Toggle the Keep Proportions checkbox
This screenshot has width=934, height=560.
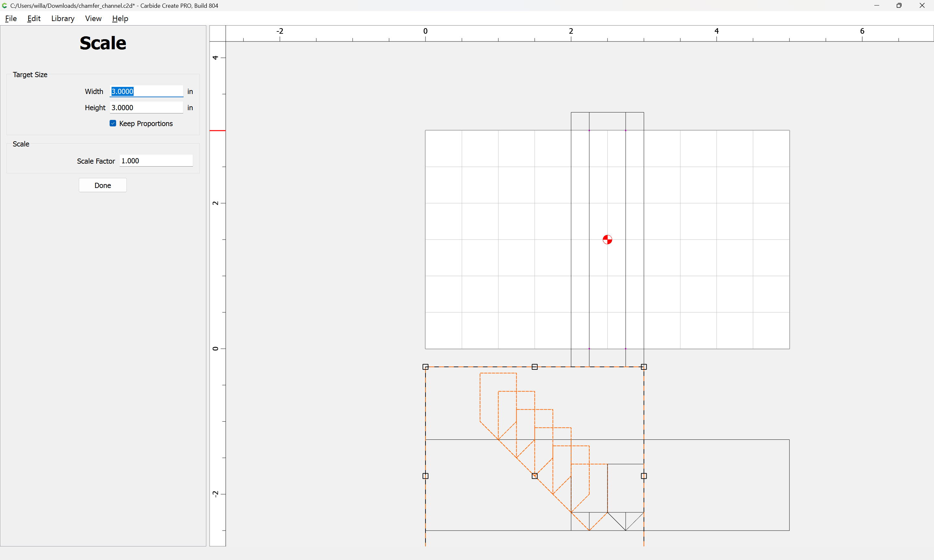point(113,123)
